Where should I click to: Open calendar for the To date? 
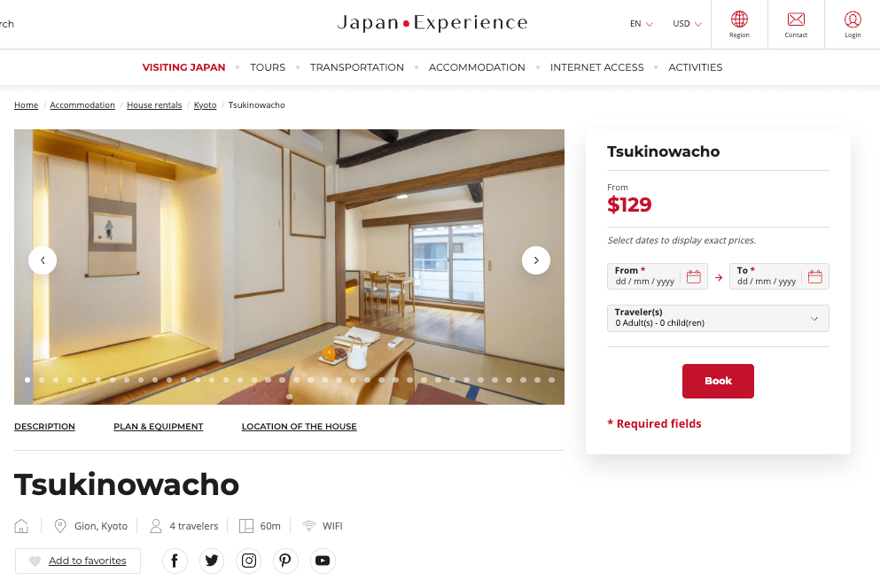[815, 276]
